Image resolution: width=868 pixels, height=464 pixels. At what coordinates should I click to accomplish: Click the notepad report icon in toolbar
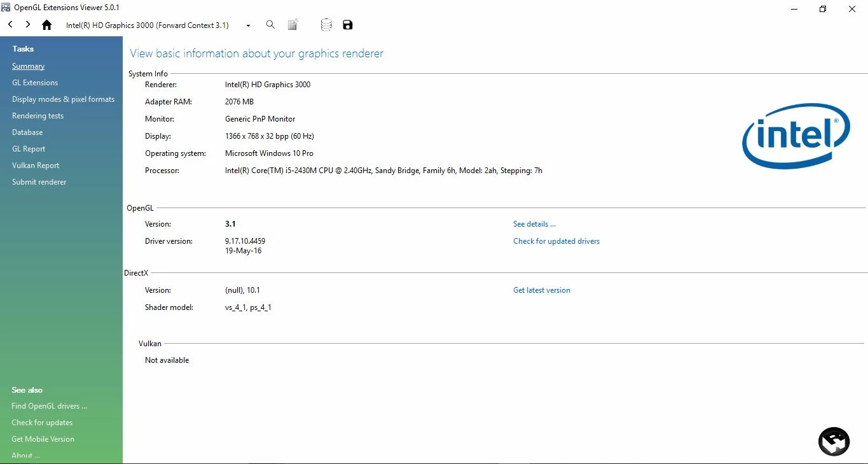(293, 25)
